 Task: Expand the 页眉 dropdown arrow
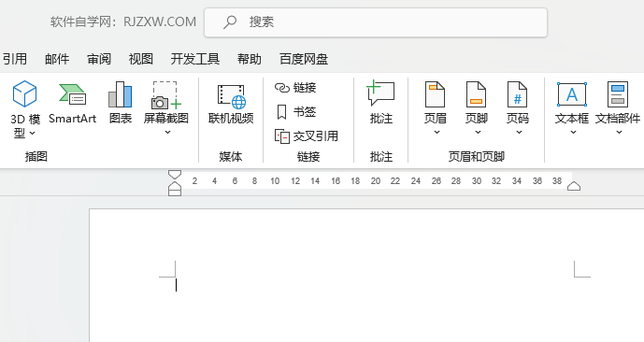(436, 132)
